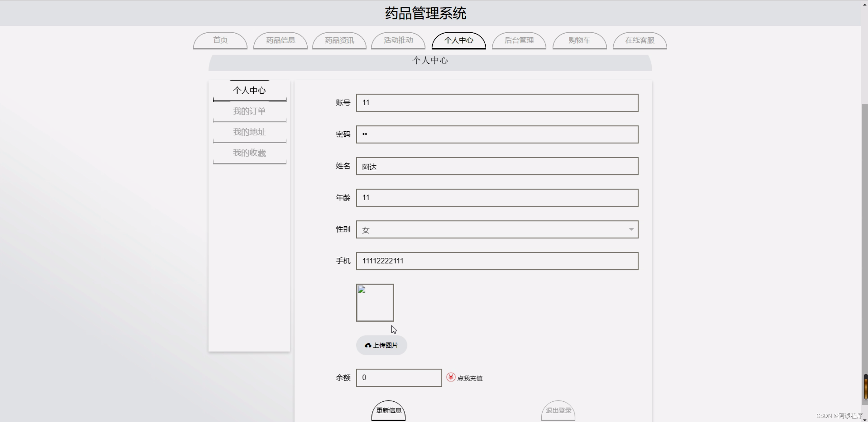Select 我的订单 in the sidebar
The image size is (868, 422).
tap(249, 111)
